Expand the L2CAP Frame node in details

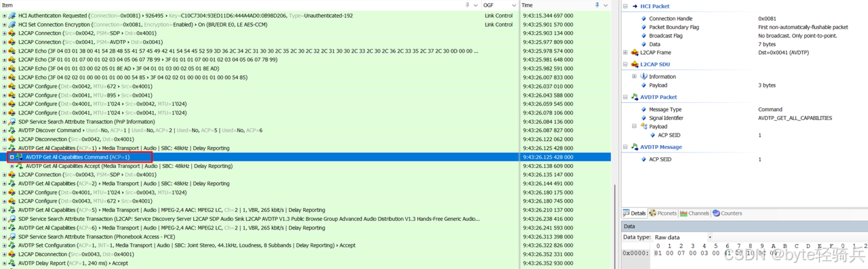625,52
